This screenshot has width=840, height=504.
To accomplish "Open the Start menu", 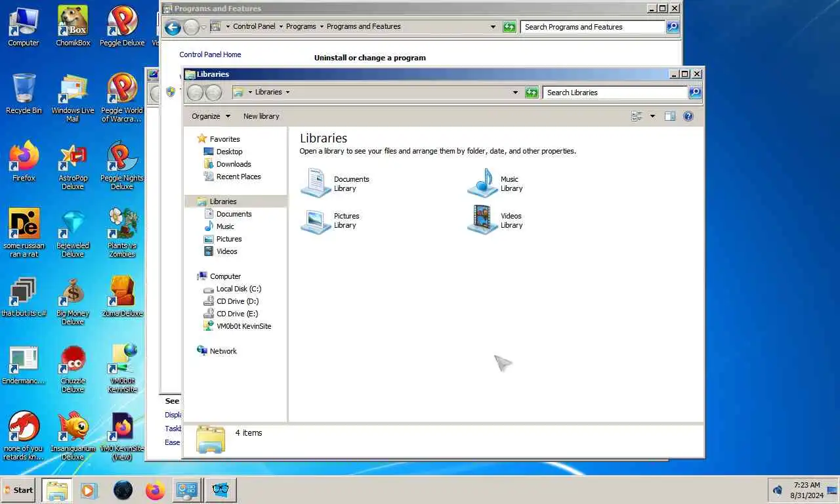I will click(18, 490).
